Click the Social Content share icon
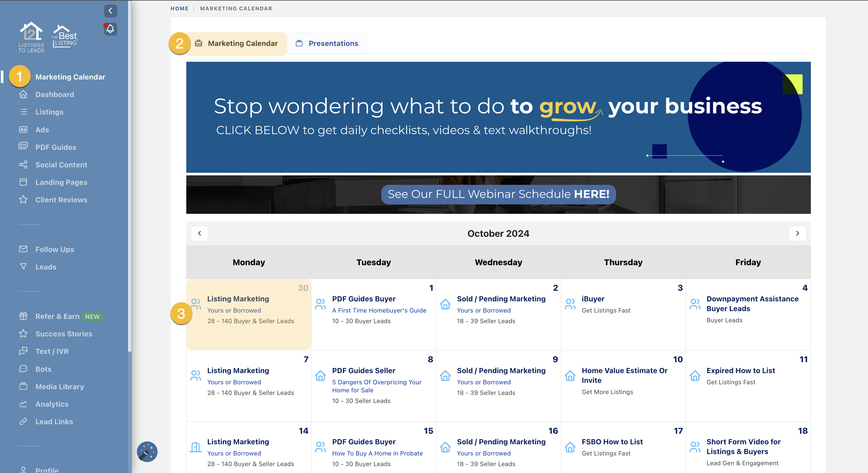 click(23, 165)
